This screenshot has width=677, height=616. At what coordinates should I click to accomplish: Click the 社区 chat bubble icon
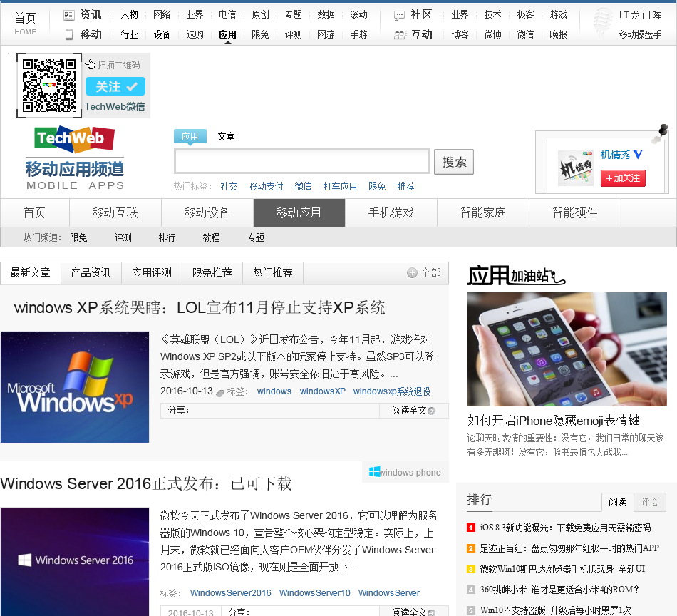tap(399, 16)
